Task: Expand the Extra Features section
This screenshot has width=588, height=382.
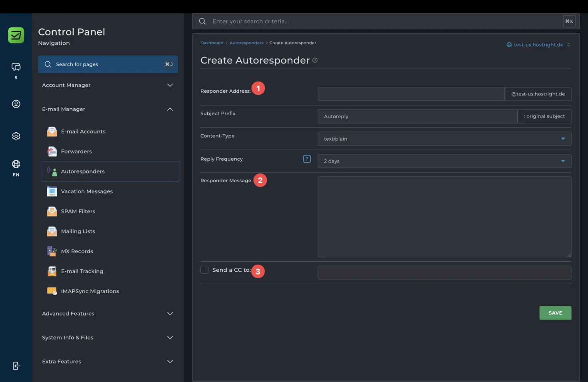Action: (108, 362)
